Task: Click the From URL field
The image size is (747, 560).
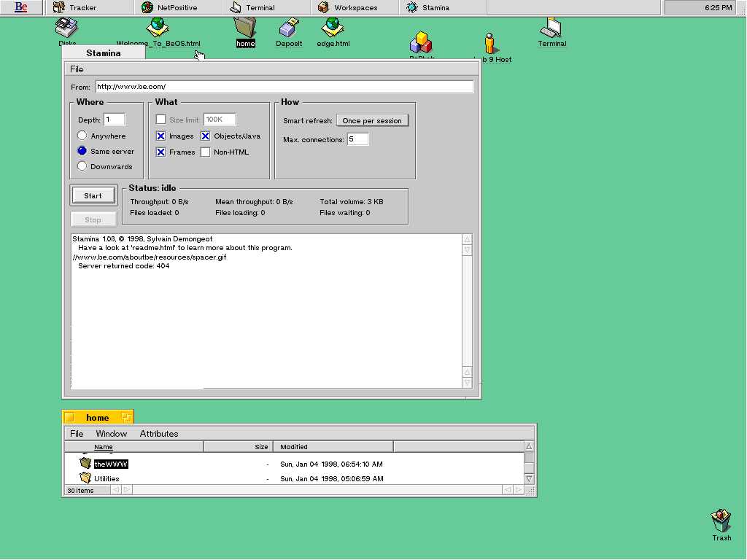Action: tap(285, 87)
